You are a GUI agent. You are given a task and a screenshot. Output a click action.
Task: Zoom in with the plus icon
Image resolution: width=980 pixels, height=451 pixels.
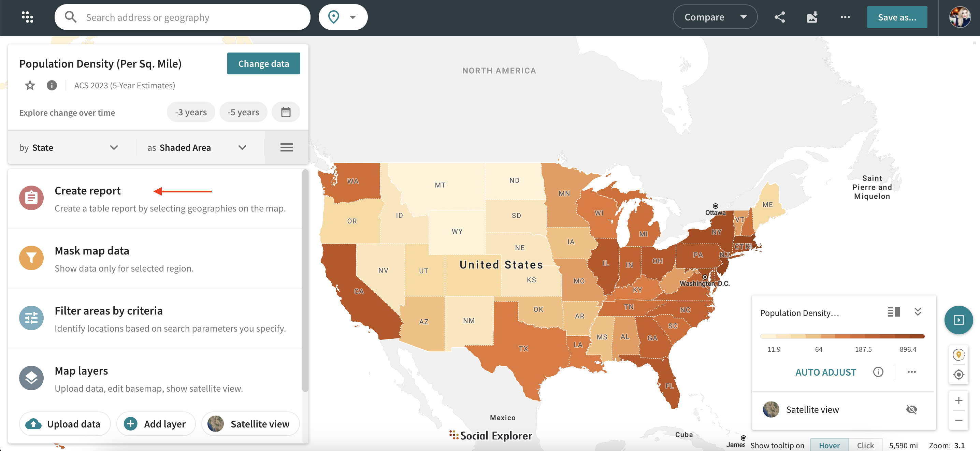[x=958, y=401]
